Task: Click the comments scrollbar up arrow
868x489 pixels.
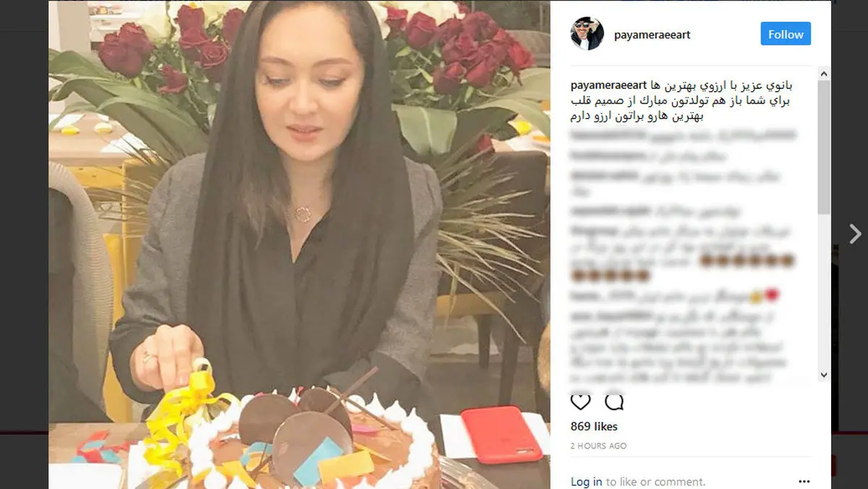Action: point(824,73)
